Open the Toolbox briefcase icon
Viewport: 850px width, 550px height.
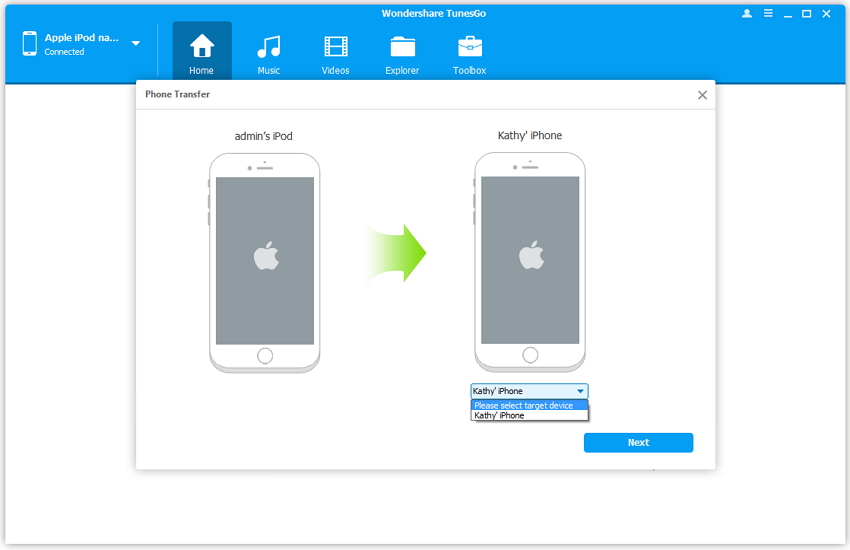[x=469, y=47]
